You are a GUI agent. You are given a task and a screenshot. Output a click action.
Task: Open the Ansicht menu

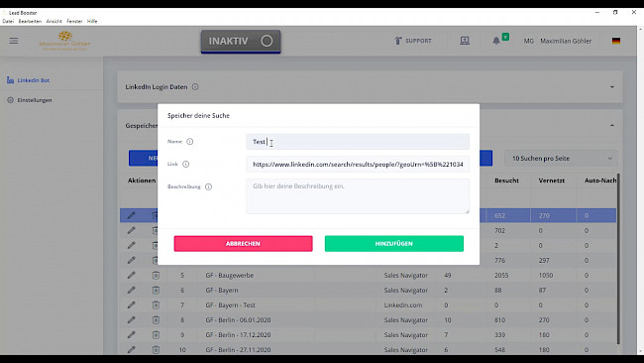[54, 22]
